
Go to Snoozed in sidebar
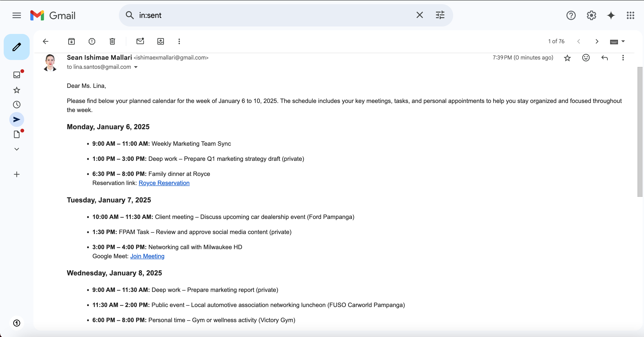[17, 105]
